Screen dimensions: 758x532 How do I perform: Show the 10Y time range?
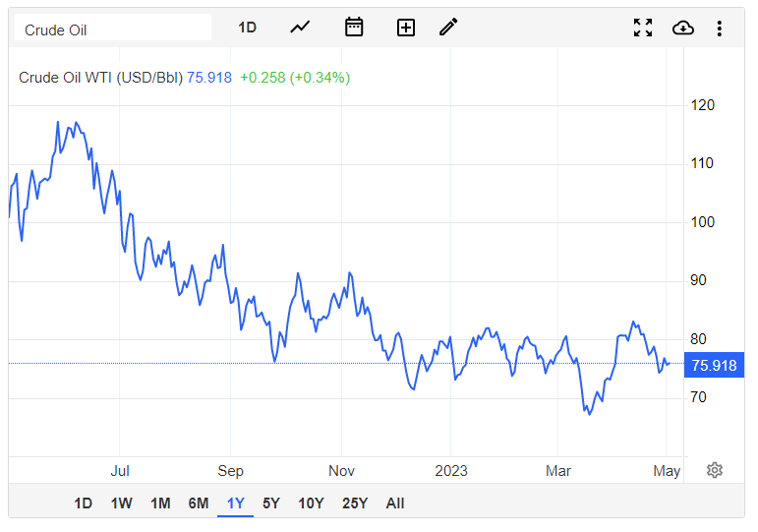coord(311,503)
